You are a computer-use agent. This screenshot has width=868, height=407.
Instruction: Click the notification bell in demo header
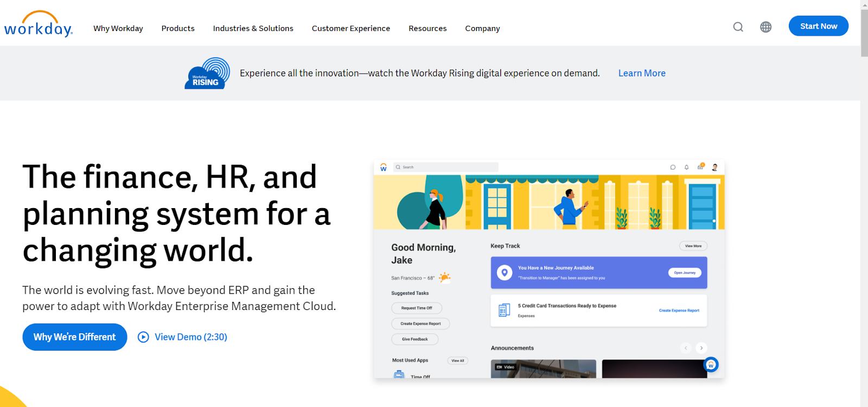(x=686, y=167)
